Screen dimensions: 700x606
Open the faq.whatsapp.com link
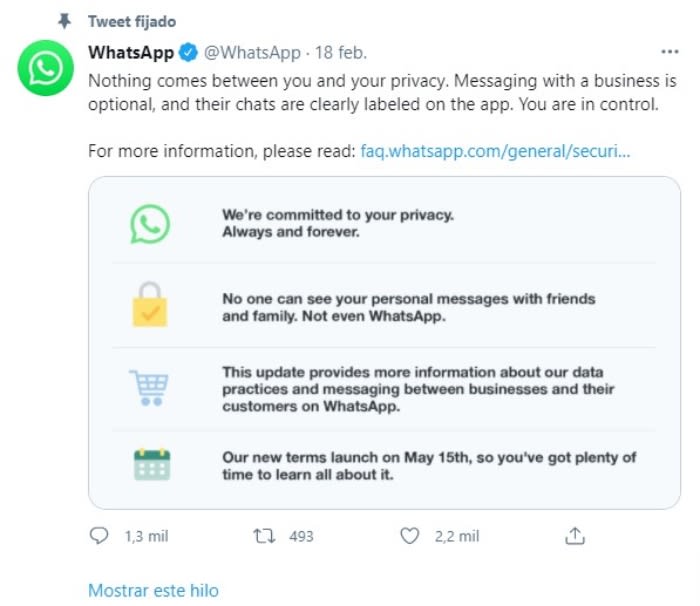[x=495, y=152]
